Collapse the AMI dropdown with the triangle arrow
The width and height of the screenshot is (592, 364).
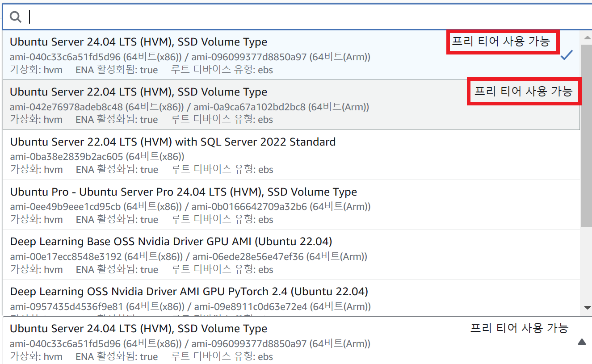pos(581,342)
